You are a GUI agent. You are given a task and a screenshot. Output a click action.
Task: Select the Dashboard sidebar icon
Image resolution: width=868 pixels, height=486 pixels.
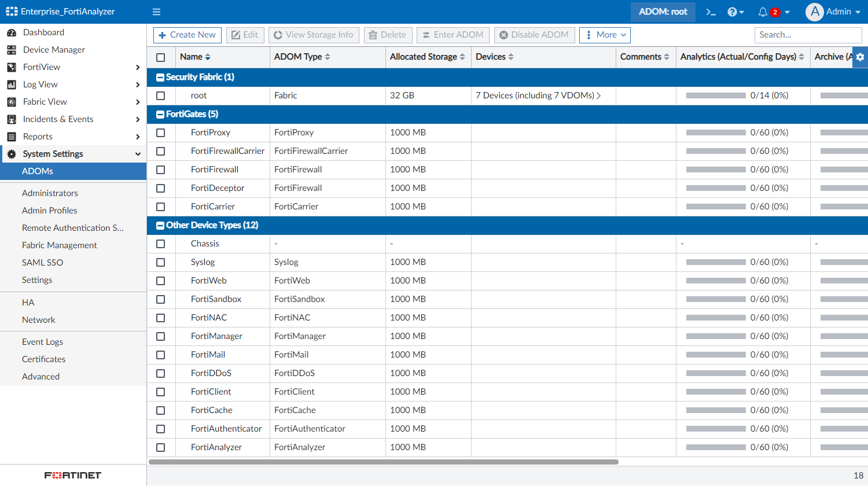(x=12, y=32)
